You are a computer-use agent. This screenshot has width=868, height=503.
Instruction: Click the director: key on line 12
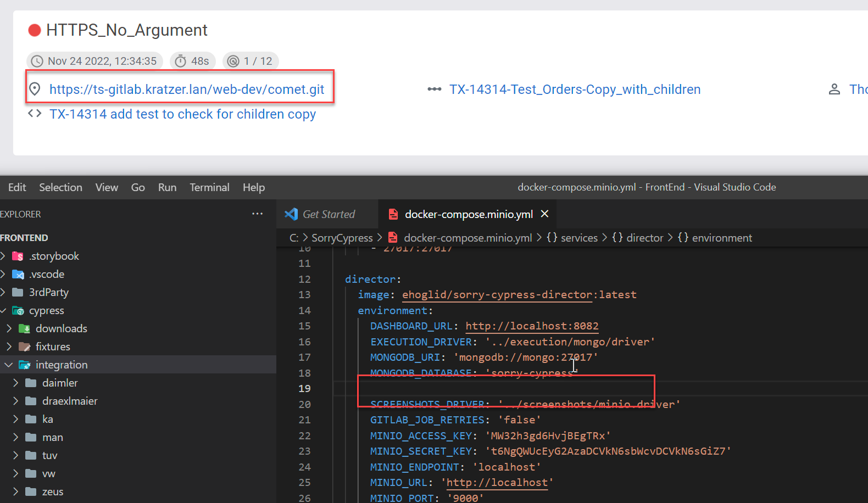tap(373, 280)
